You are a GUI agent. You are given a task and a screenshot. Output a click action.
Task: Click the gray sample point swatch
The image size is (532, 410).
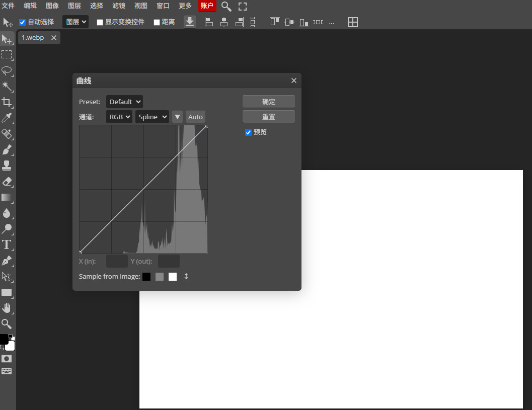[160, 277]
